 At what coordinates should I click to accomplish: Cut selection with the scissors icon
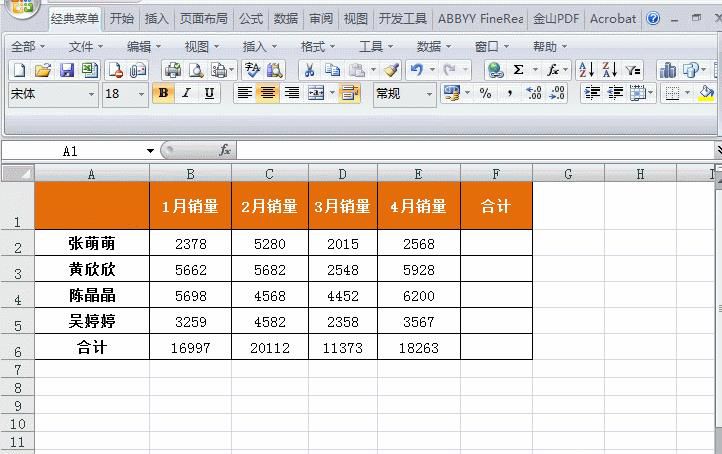click(309, 70)
